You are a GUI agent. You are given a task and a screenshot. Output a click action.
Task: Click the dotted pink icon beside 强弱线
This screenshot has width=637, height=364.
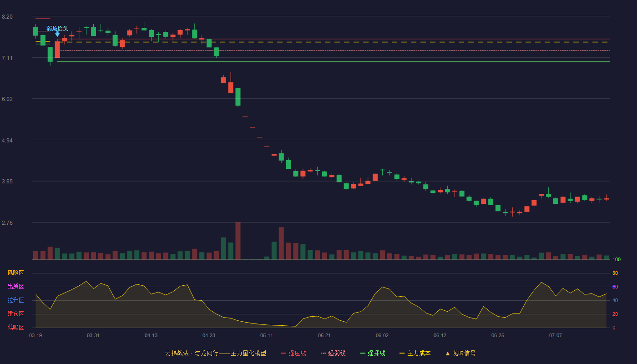click(323, 353)
